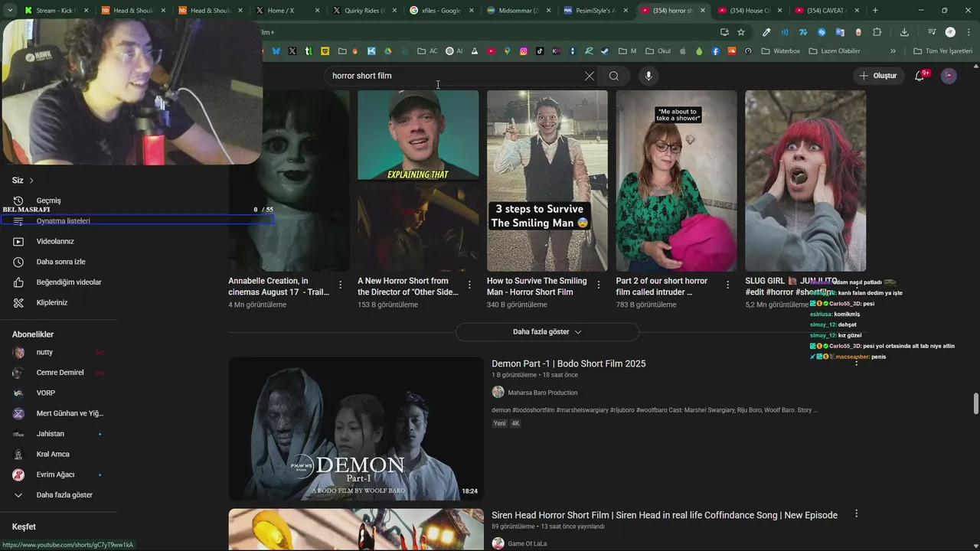
Task: Play the SLUG GIRL short thumbnail
Action: 805,181
